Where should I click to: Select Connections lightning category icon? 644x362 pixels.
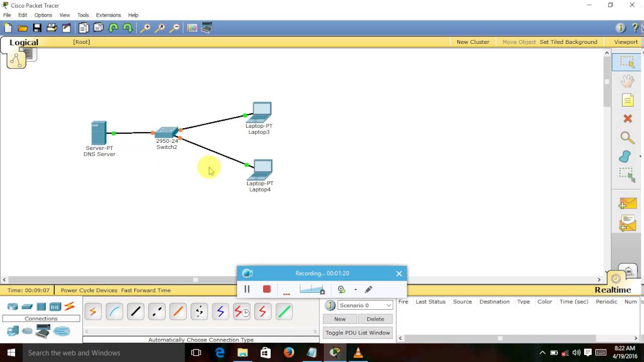point(69,306)
